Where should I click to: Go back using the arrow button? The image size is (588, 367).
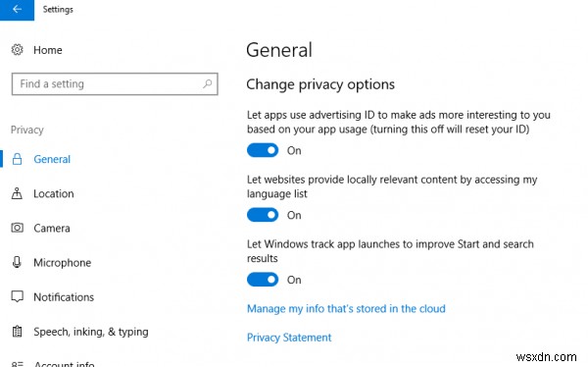point(17,10)
